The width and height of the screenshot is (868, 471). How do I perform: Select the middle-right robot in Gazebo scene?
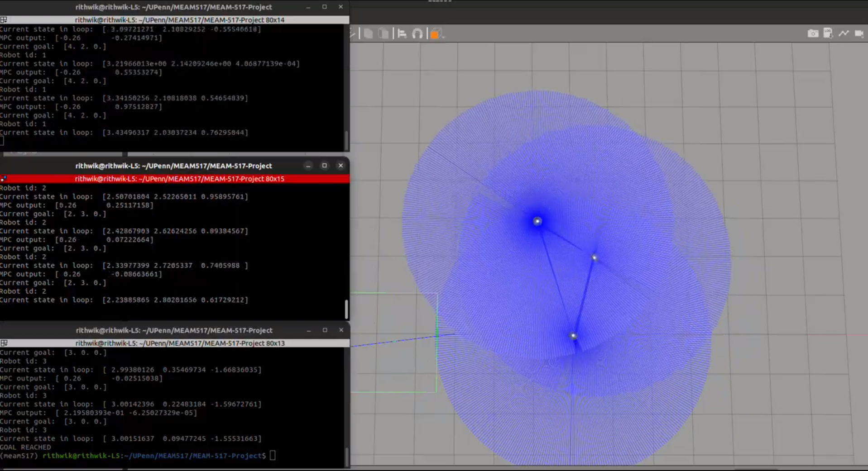click(595, 258)
